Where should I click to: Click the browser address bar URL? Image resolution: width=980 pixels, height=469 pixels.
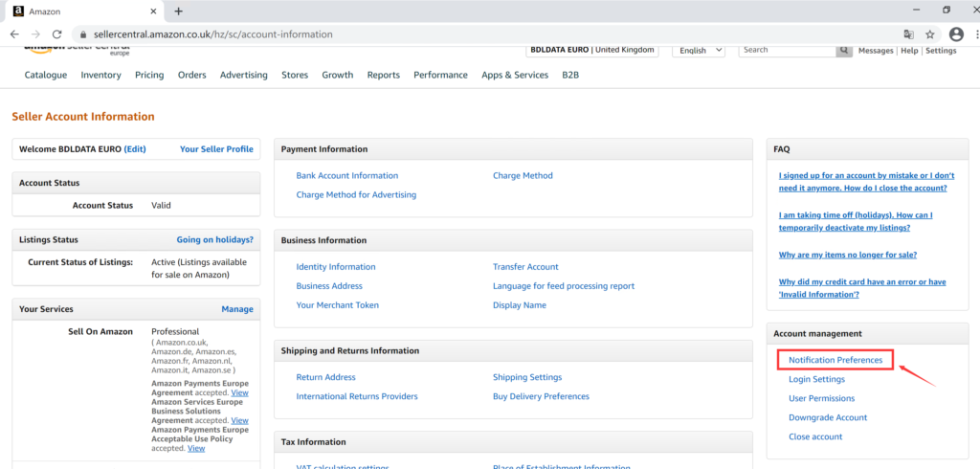(213, 34)
